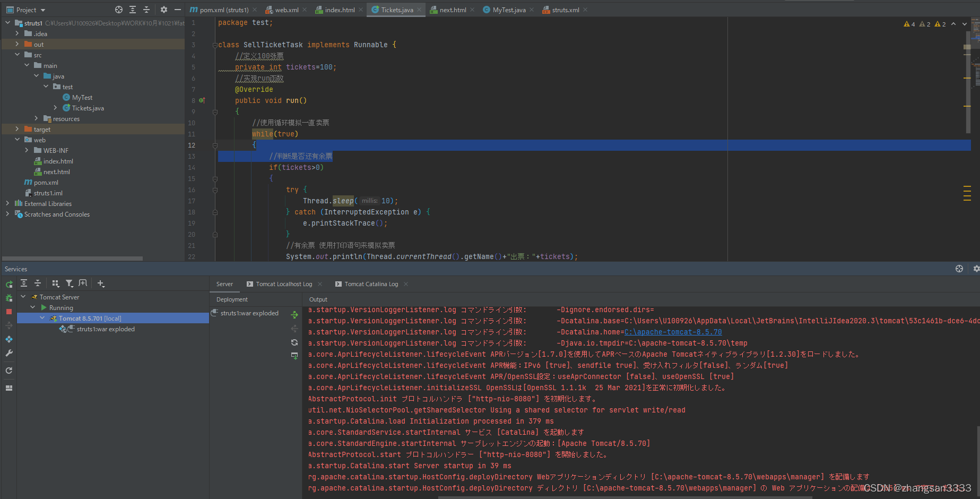
Task: Select Scratches and Consoles
Action: tap(57, 214)
